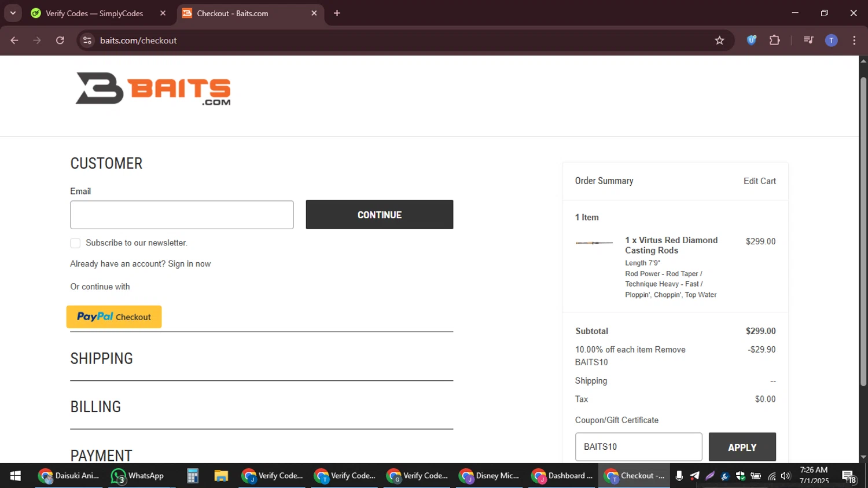Screen dimensions: 868x488
Task: Click the vertical page scrollbar
Action: click(863, 232)
